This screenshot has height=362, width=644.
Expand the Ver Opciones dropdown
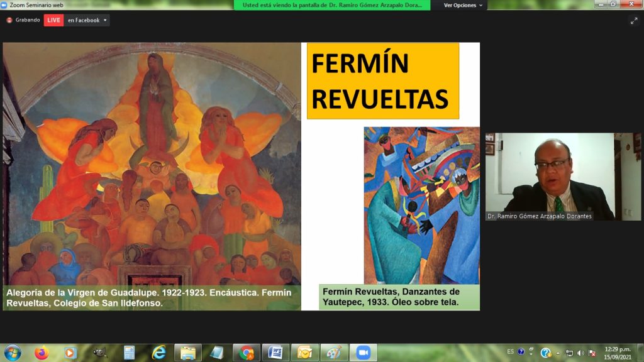(463, 5)
